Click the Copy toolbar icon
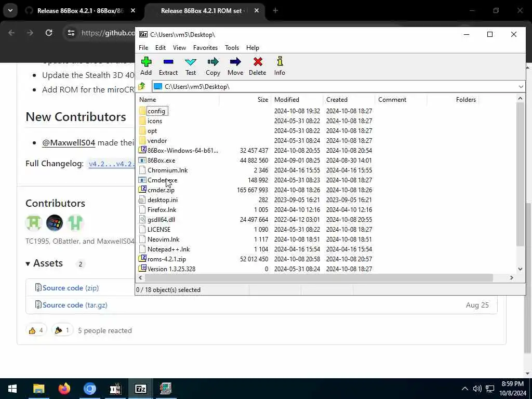This screenshot has width=532, height=399. pyautogui.click(x=212, y=66)
